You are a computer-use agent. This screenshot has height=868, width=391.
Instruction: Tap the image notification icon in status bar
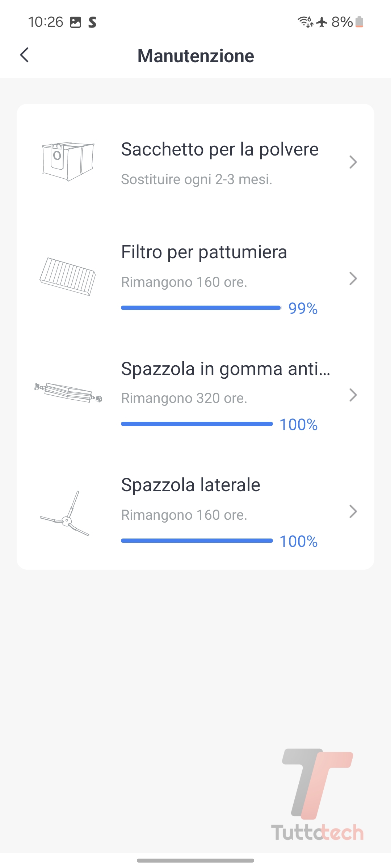click(x=75, y=22)
